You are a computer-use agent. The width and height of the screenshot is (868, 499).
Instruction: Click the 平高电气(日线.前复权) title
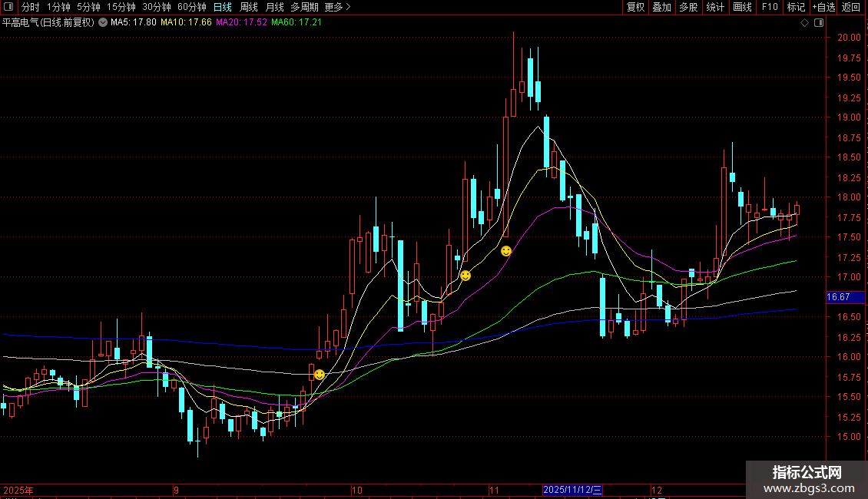point(48,23)
